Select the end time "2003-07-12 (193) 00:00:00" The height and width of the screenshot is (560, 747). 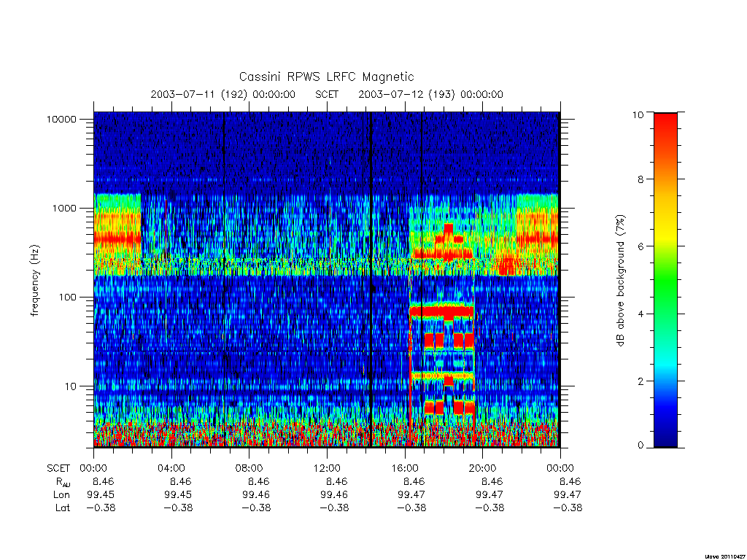coord(430,94)
